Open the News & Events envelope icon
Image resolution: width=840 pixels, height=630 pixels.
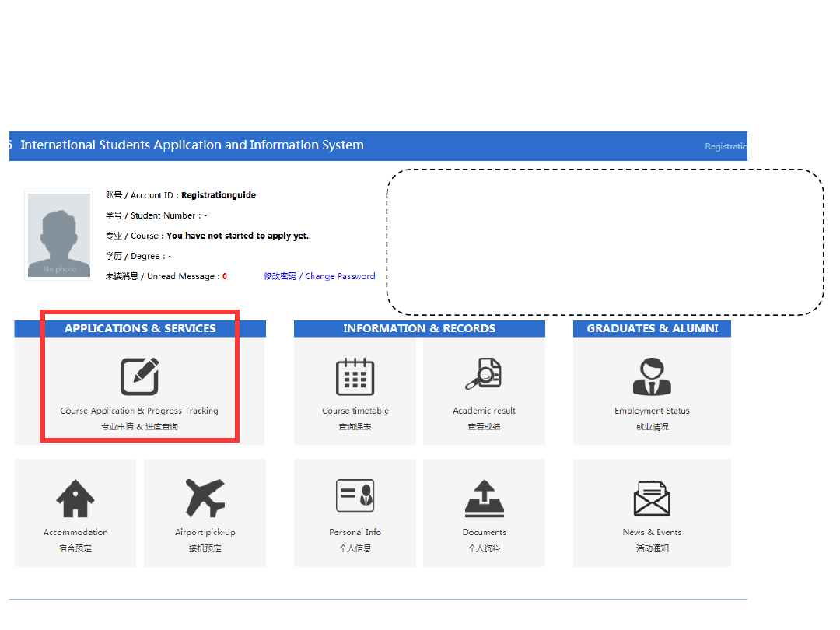click(x=652, y=499)
